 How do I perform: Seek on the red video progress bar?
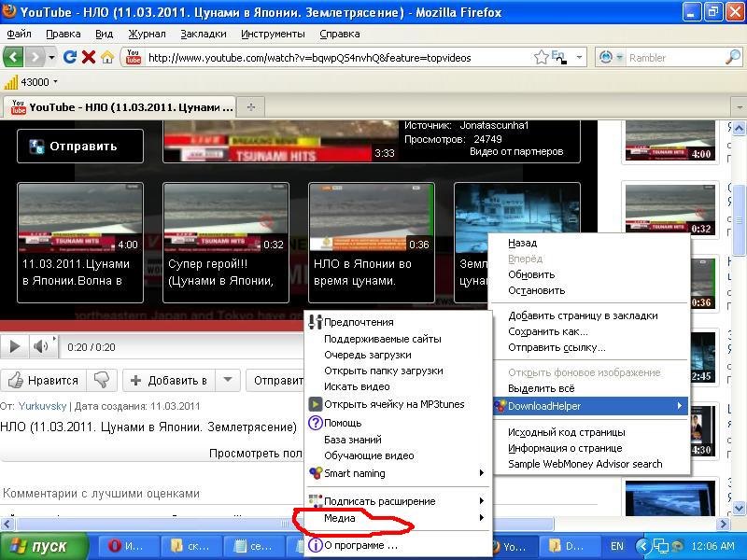(151, 326)
